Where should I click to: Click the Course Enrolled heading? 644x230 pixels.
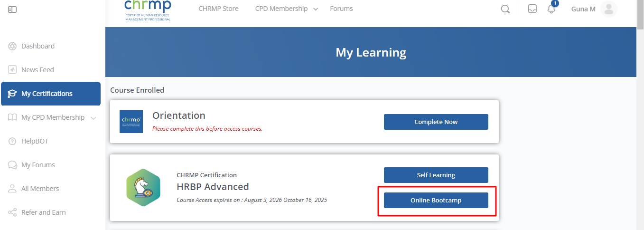point(137,90)
